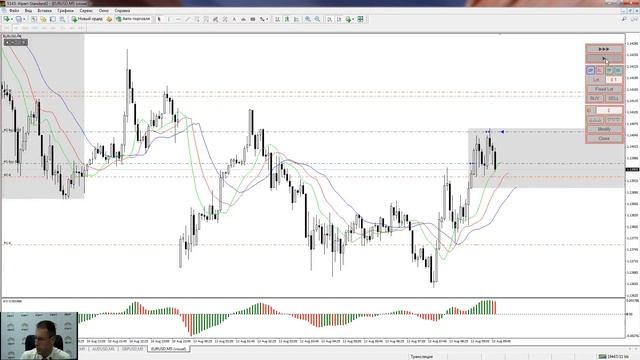Switch to the GBPUSD,M5 chart tab

(x=133, y=349)
